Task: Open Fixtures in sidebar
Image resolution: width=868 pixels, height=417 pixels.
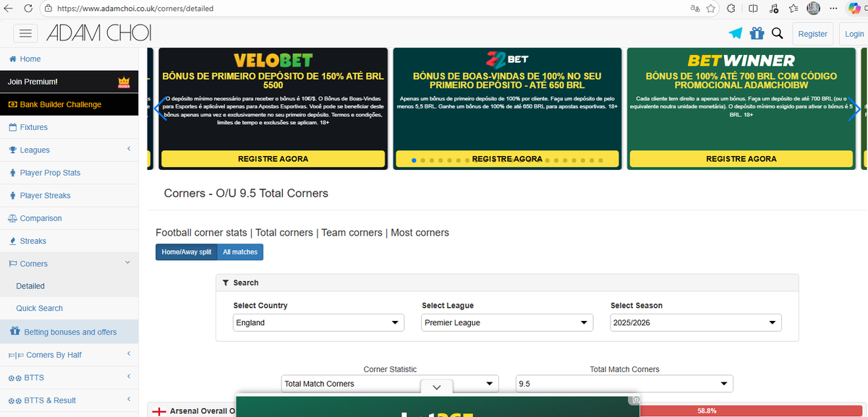Action: (x=69, y=127)
